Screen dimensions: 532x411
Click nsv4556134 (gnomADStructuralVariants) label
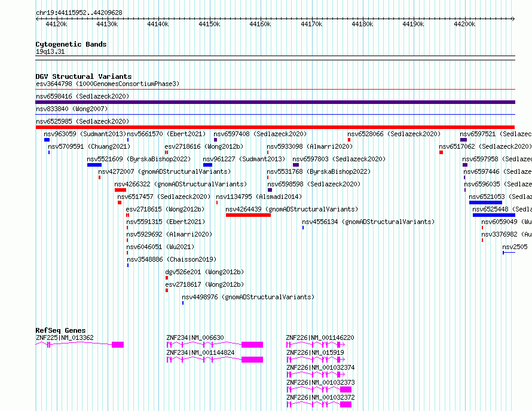click(368, 222)
